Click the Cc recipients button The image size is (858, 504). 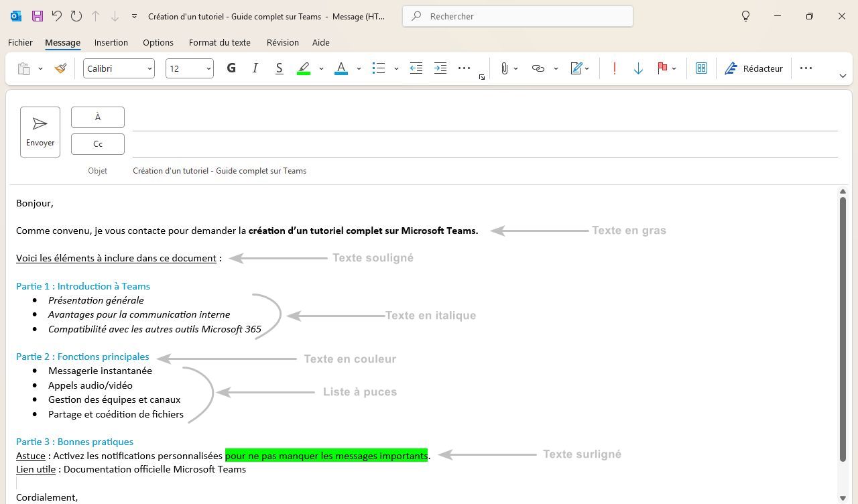[x=98, y=144]
